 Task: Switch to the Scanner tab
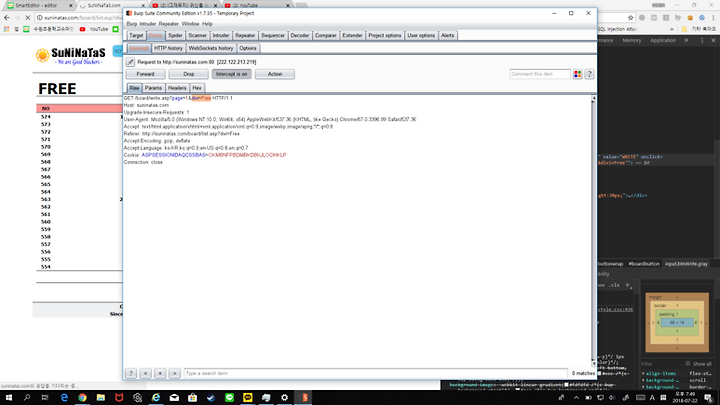tap(197, 35)
